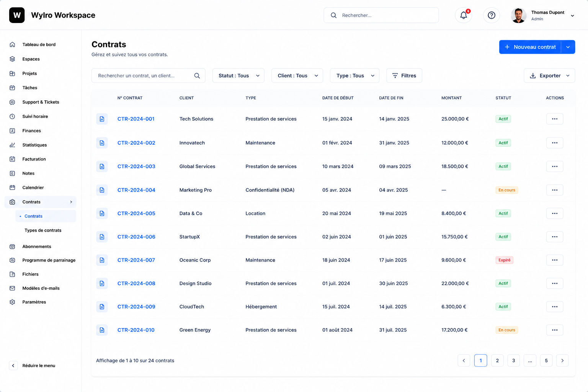Go to pagination page 2
Screen dimensions: 588x392
pos(497,361)
